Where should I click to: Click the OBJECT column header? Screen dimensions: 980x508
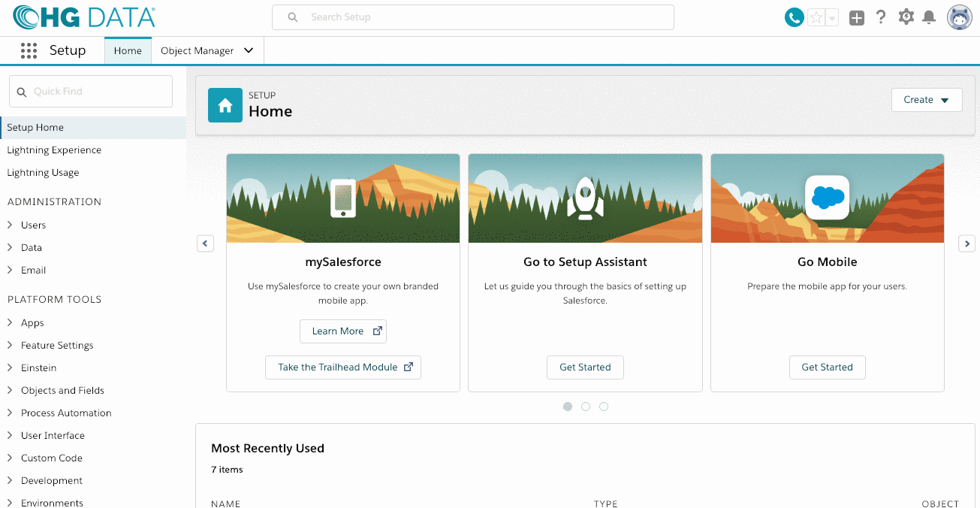[x=940, y=503]
